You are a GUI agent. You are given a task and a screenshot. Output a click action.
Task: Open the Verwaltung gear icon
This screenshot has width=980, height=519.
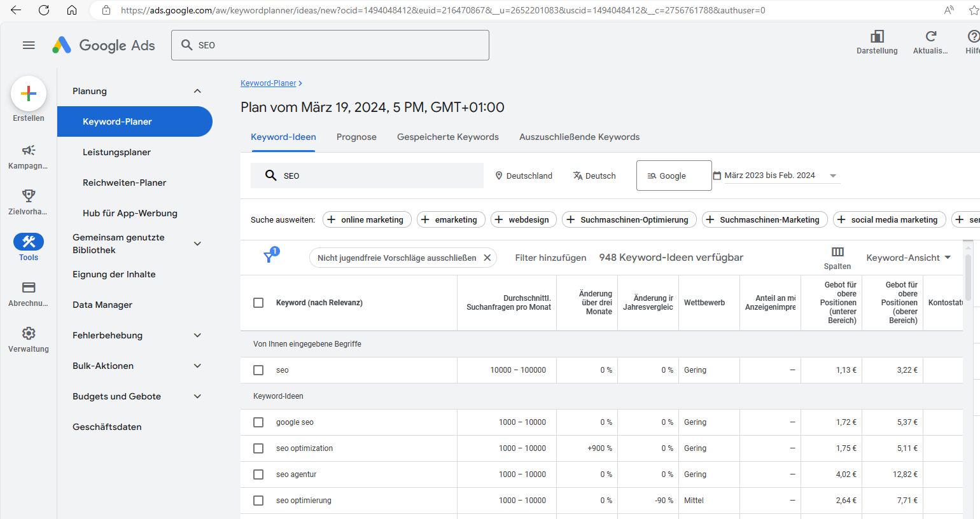pyautogui.click(x=29, y=333)
